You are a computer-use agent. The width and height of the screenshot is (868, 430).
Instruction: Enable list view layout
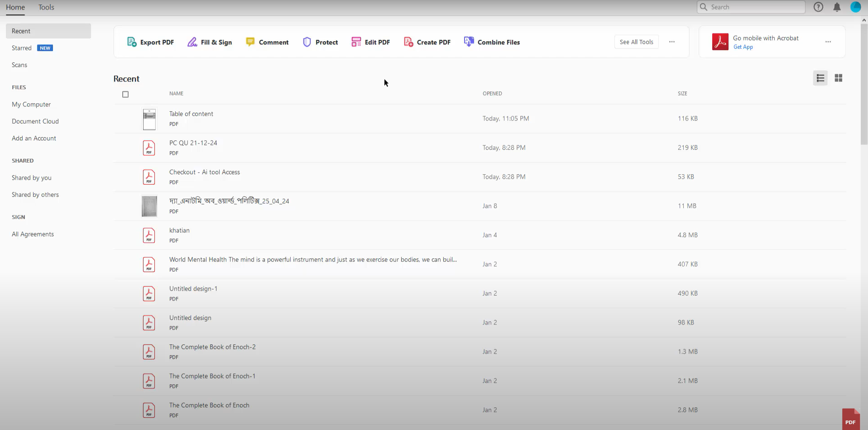point(820,78)
